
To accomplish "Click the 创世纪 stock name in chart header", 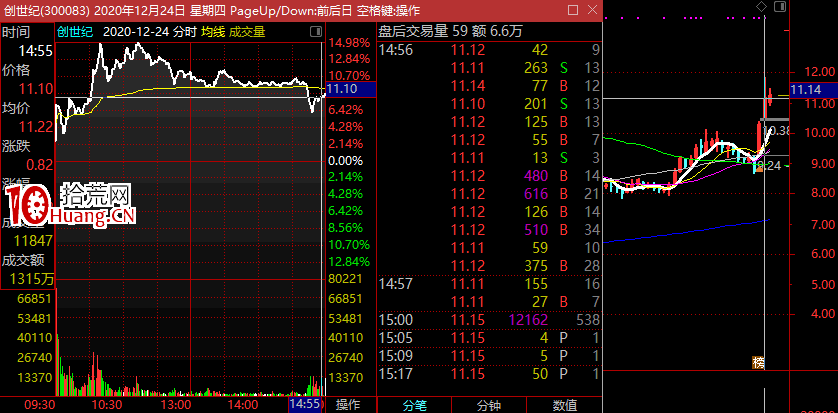I will click(x=75, y=32).
